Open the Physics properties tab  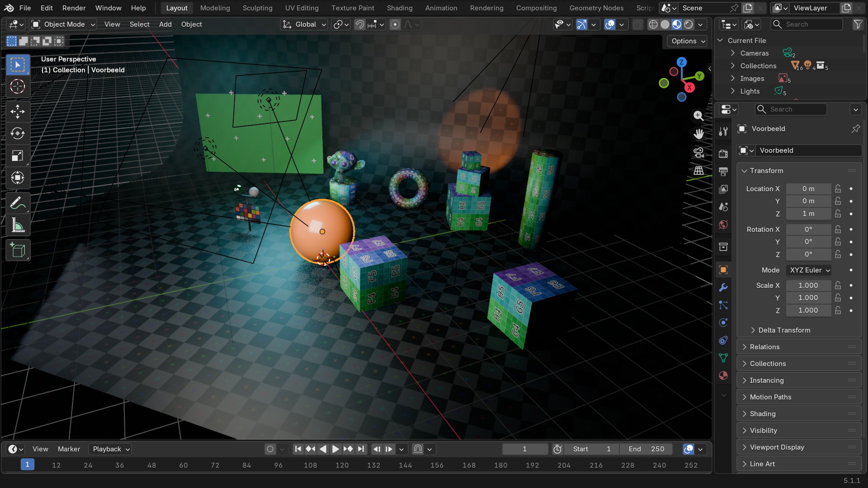(x=723, y=323)
